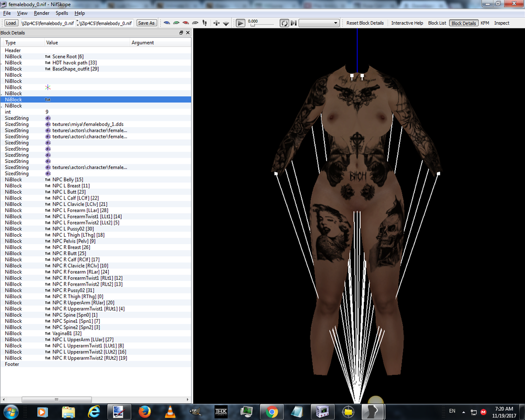Click the Load button
The width and height of the screenshot is (525, 420).
click(10, 23)
